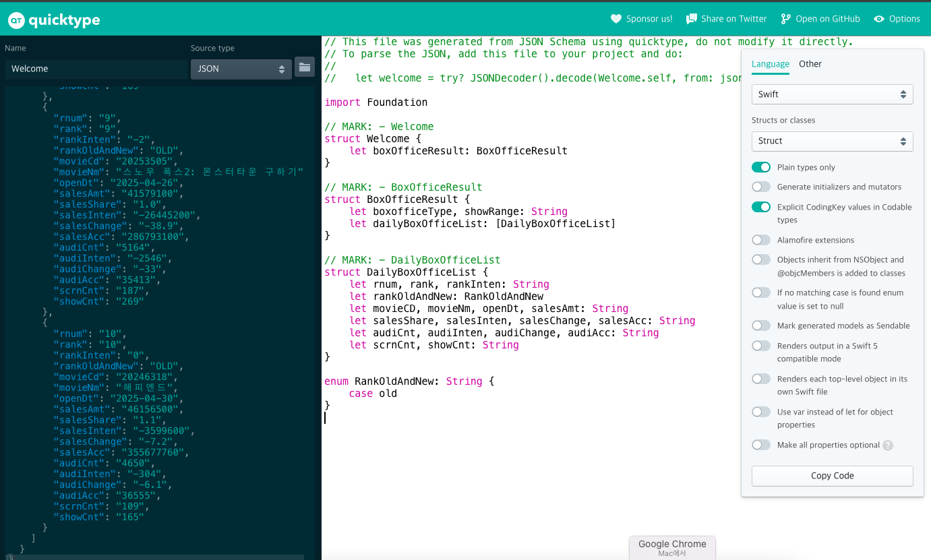Image resolution: width=931 pixels, height=560 pixels.
Task: Click the "movieCd": "20246318" line
Action: (x=115, y=377)
